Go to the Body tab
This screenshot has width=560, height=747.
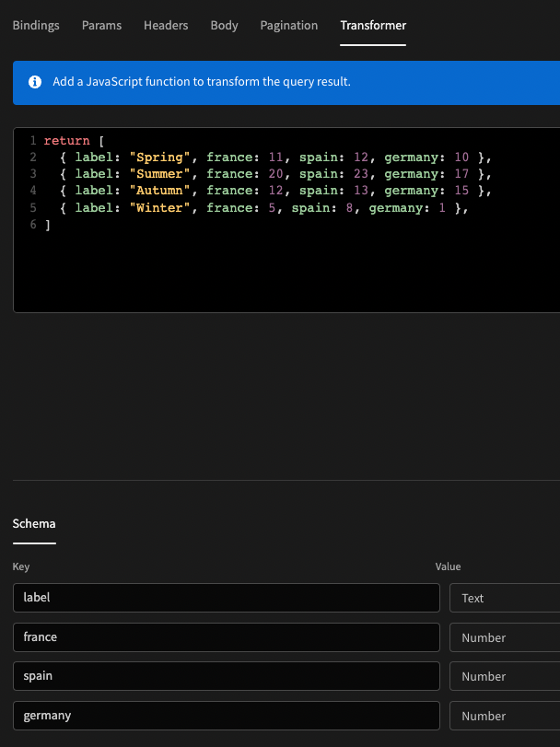click(x=224, y=25)
